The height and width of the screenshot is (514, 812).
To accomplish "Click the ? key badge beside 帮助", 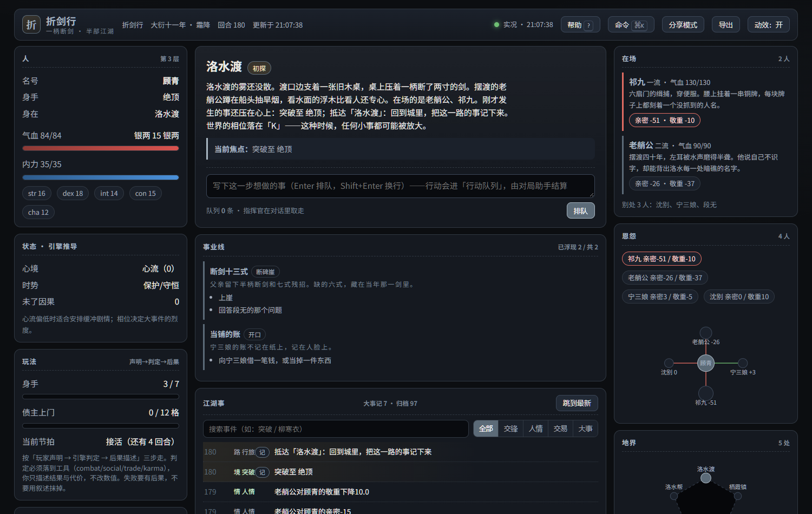I will pyautogui.click(x=588, y=25).
